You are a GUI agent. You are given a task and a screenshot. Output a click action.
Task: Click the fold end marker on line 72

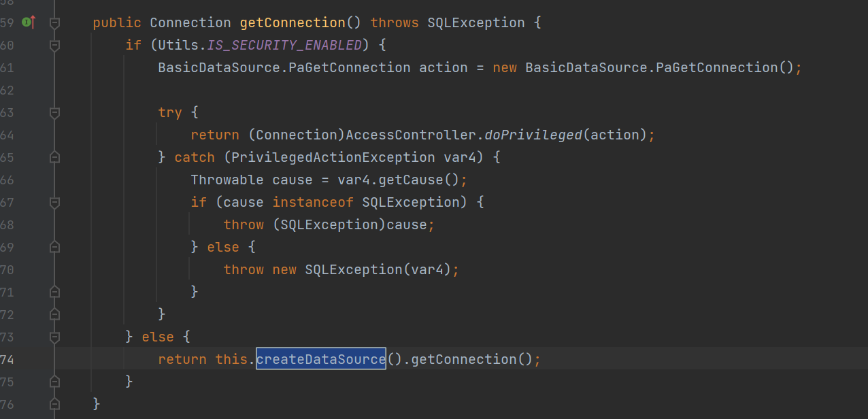tap(54, 314)
